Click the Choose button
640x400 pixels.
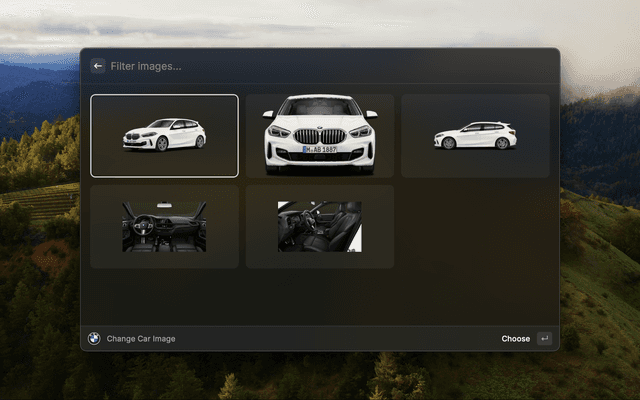[x=516, y=339]
